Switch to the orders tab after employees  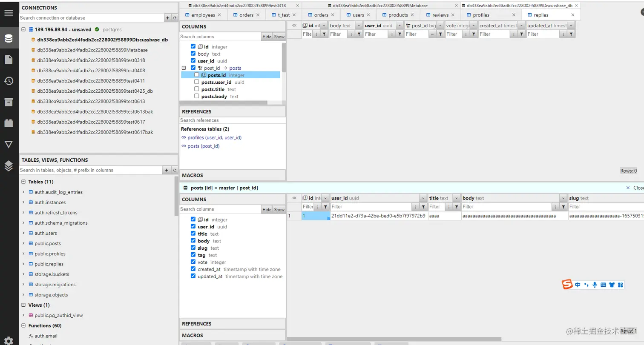pos(247,15)
